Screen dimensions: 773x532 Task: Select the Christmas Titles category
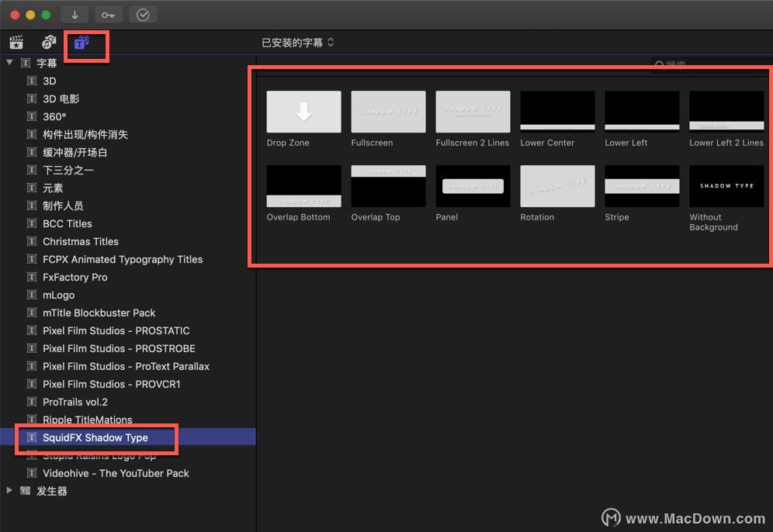pos(128,241)
